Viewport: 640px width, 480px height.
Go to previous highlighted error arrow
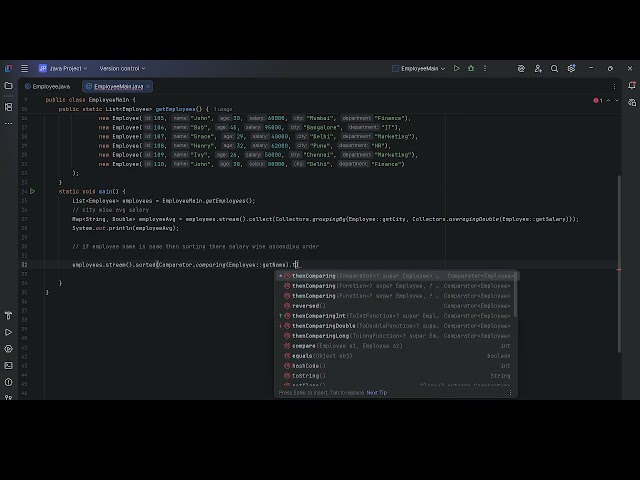pos(608,100)
